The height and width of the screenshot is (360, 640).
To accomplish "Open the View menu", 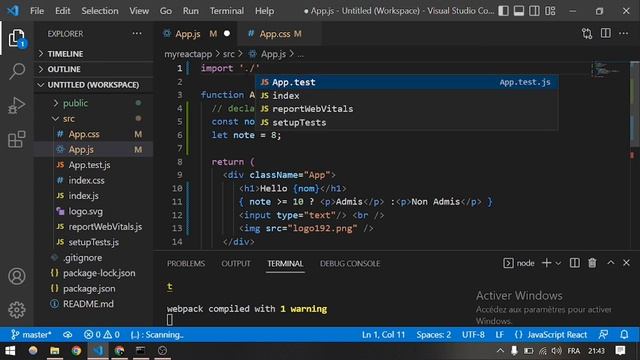I will click(x=139, y=11).
